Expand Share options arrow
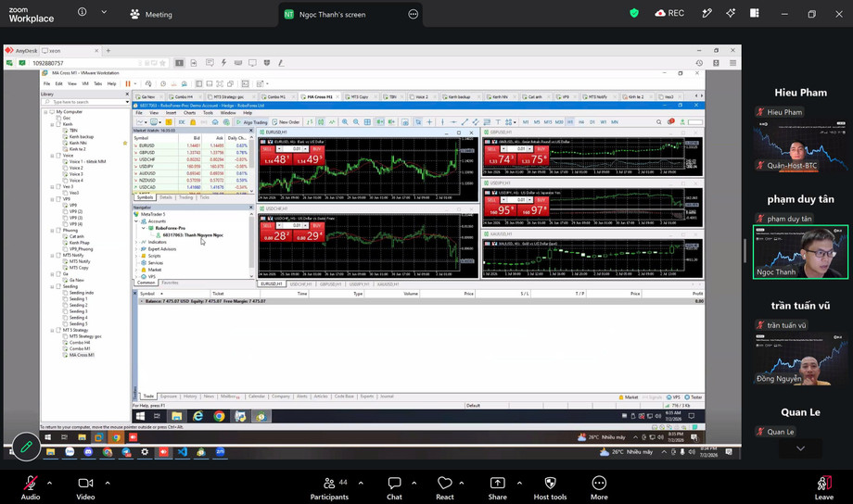Viewport: 853px width, 504px height. click(x=519, y=483)
